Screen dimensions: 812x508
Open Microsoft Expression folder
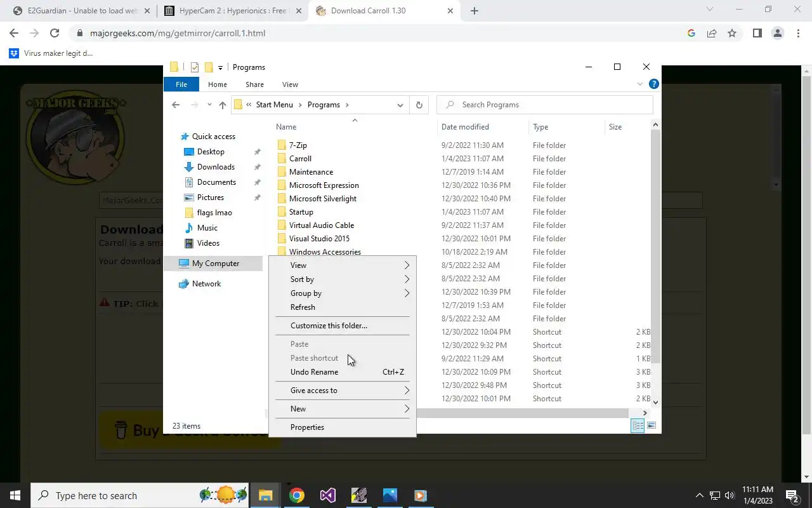coord(324,185)
